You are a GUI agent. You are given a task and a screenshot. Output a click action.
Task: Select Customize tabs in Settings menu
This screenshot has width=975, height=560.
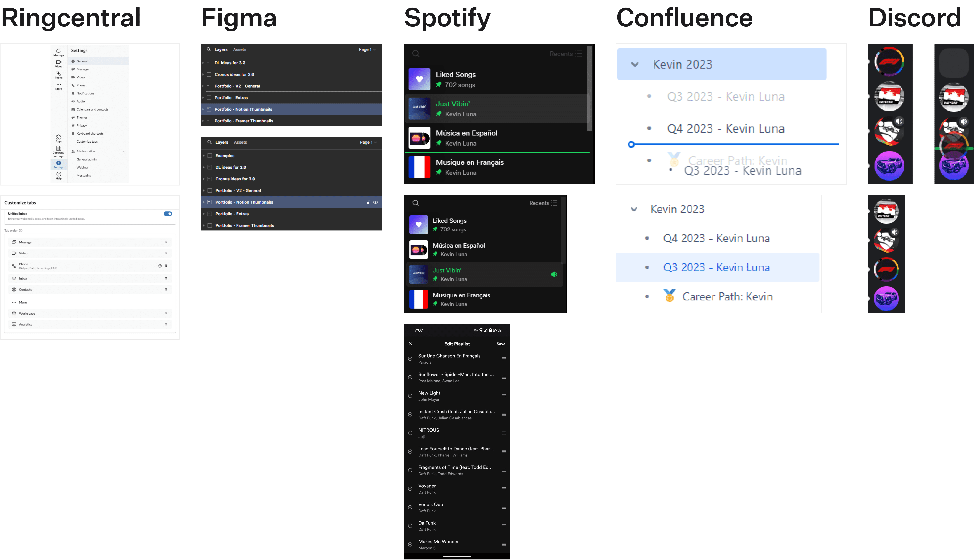click(x=87, y=141)
